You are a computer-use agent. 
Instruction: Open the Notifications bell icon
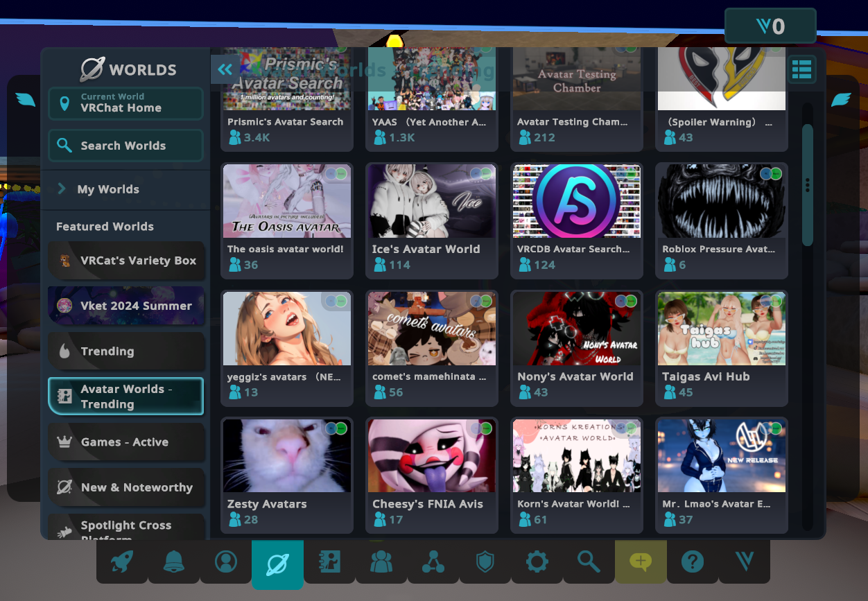[x=174, y=561]
